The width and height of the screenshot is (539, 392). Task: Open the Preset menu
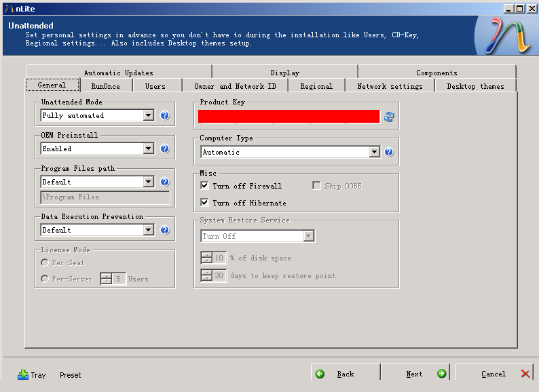(70, 375)
